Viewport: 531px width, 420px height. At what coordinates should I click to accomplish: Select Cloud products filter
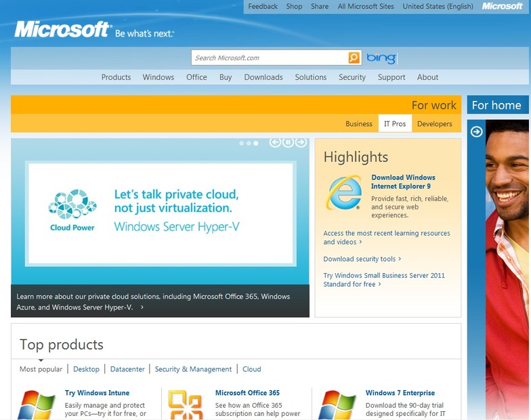click(252, 369)
